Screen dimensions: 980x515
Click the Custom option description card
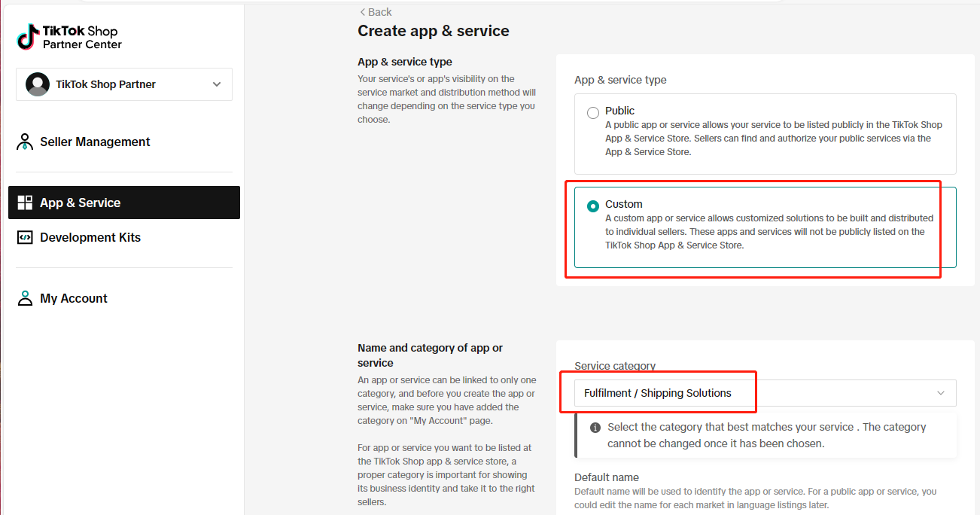(x=765, y=227)
